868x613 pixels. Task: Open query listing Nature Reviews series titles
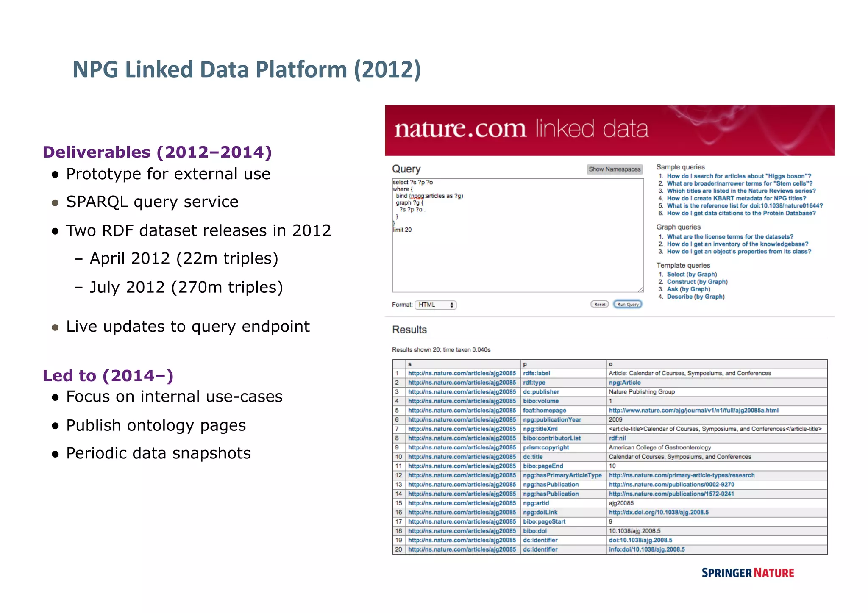(741, 191)
